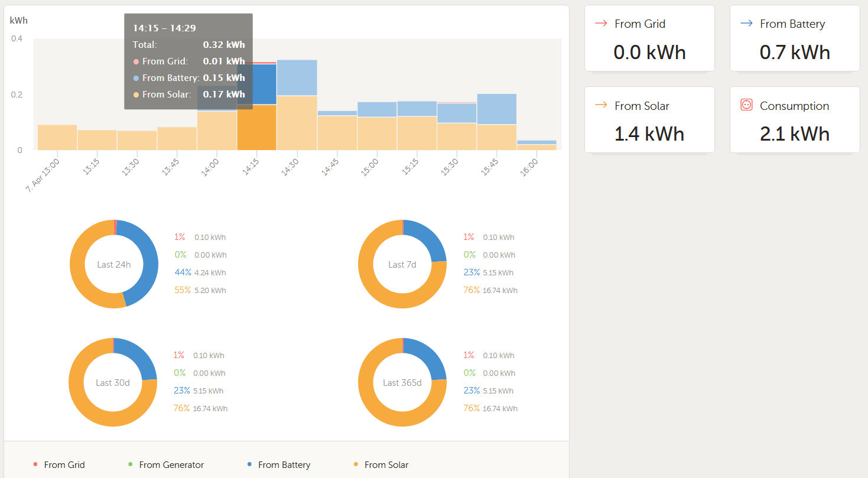Click the Last 365d donut chart
The height and width of the screenshot is (478, 868).
(402, 382)
